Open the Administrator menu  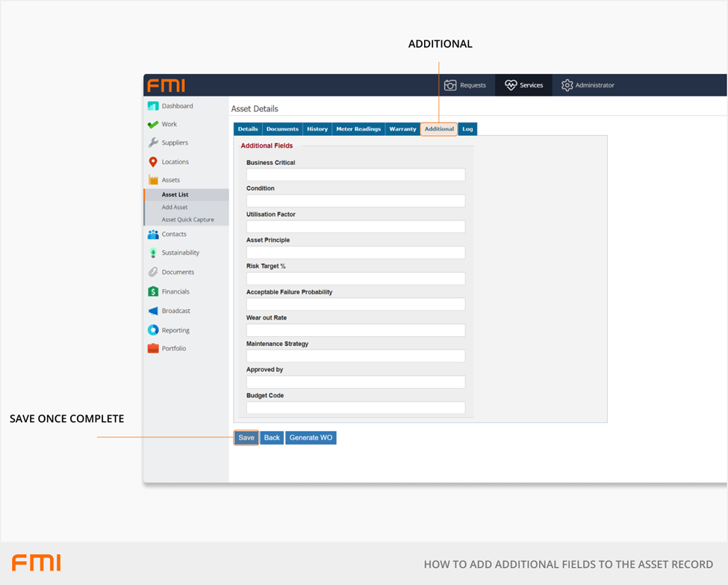(x=588, y=85)
